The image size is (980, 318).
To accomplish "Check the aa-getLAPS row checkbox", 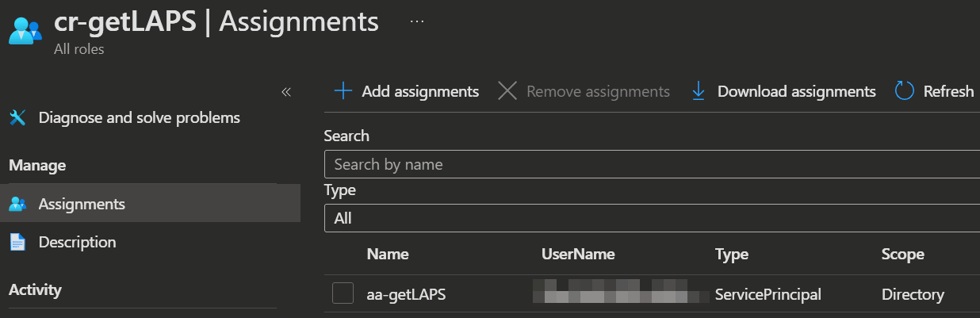I will tap(343, 293).
